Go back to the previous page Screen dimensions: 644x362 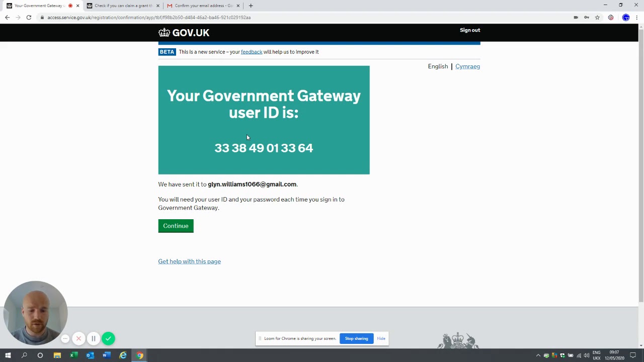pyautogui.click(x=7, y=17)
